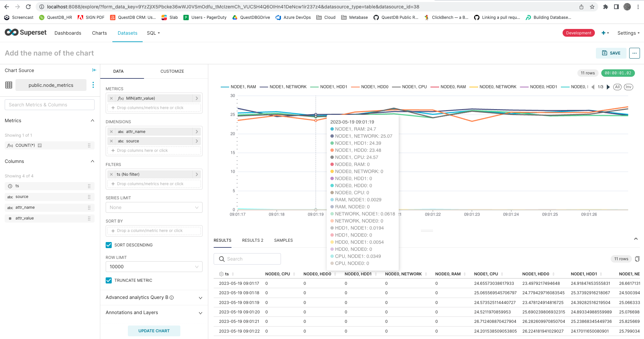Image resolution: width=644 pixels, height=339 pixels.
Task: Toggle the SORT DESCENDING checkbox
Action: pos(109,245)
